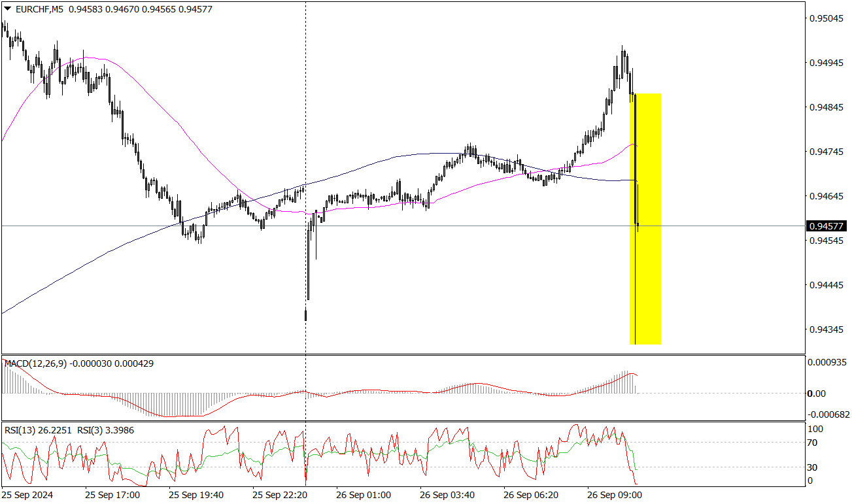This screenshot has width=852, height=504.
Task: Click the RSI(3) 3.3986 label
Action: [105, 430]
